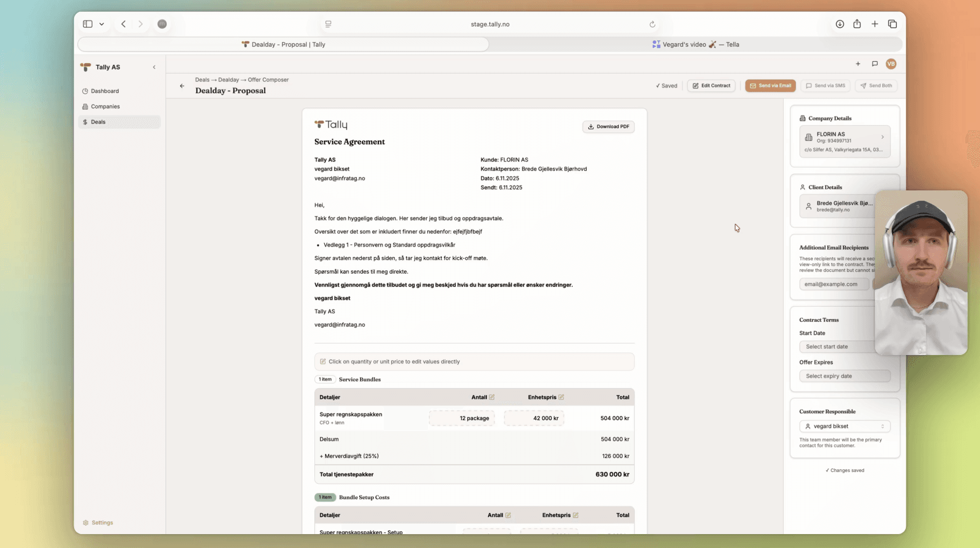The height and width of the screenshot is (548, 980).
Task: Go to Companies in the sidebar
Action: 119,107
